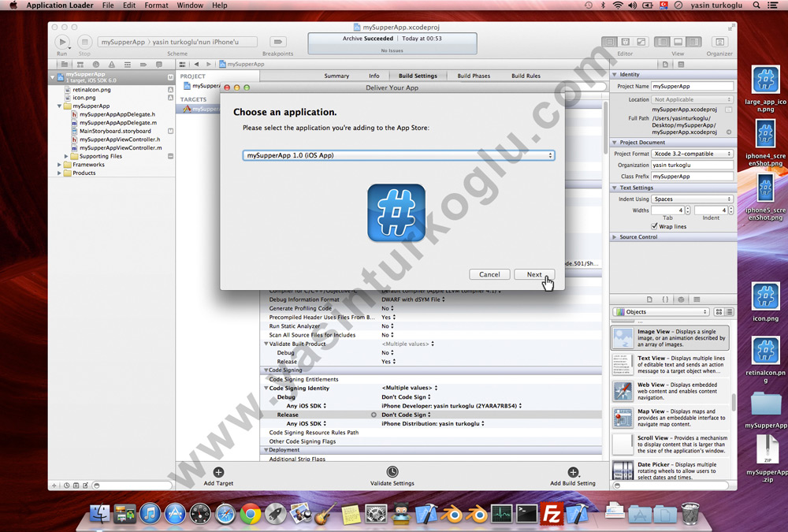Open the Organizer window

point(719,42)
